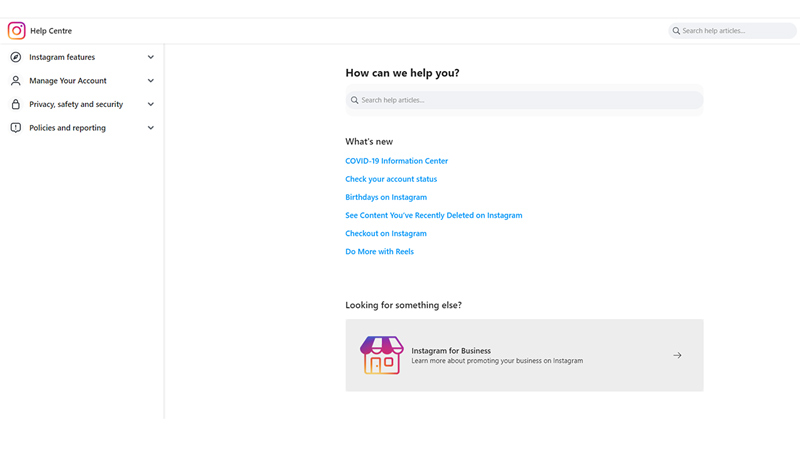Viewport: 800px width, 450px height.
Task: Click the Instagram for Business card title
Action: pyautogui.click(x=451, y=351)
